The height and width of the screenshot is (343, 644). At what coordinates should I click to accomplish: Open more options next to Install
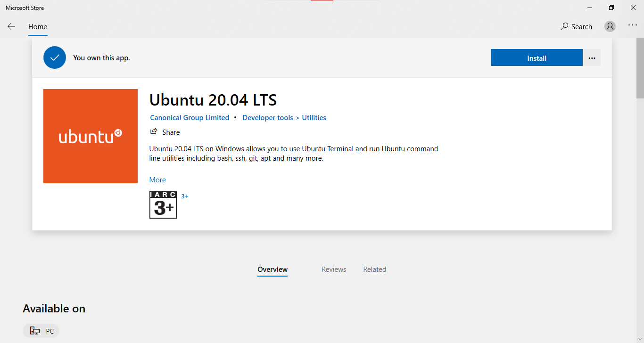(x=592, y=58)
